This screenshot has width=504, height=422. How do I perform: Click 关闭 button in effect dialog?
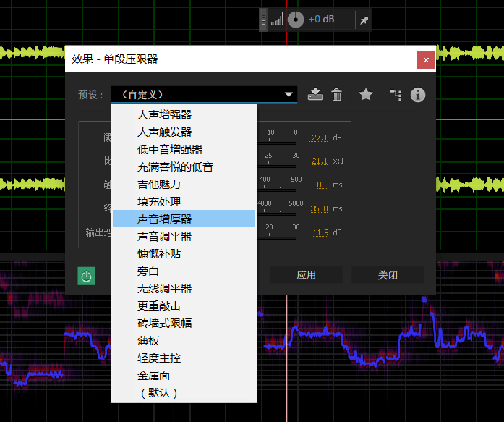388,274
